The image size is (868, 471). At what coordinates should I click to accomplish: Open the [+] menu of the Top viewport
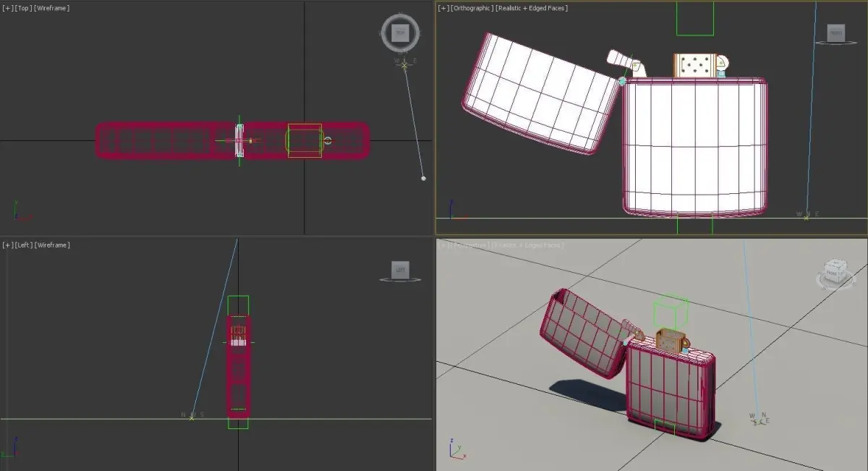coord(7,8)
